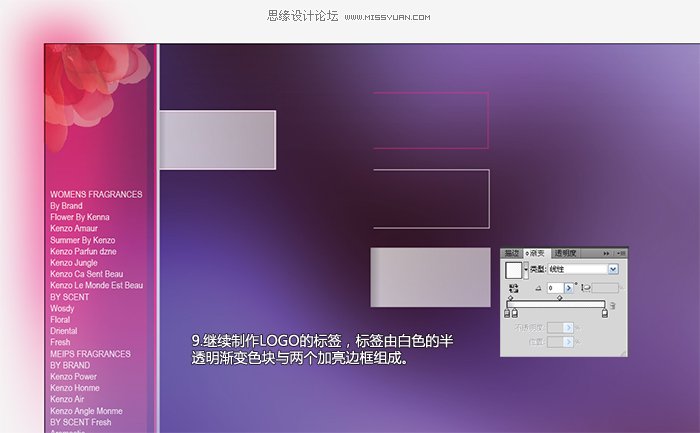The height and width of the screenshot is (433, 700).
Task: Click the Fresh text under Driental
Action: coord(60,342)
